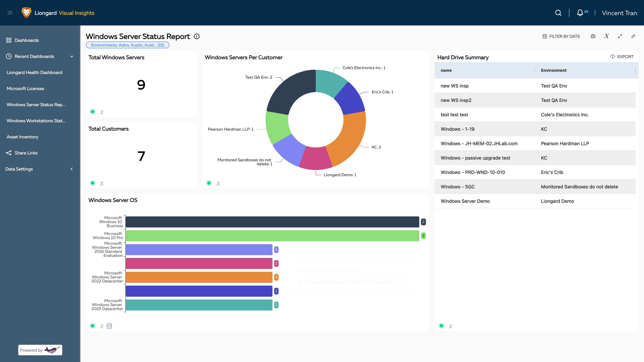This screenshot has width=644, height=362.
Task: Click EXPORT on Hard Drive Summary
Action: [622, 56]
